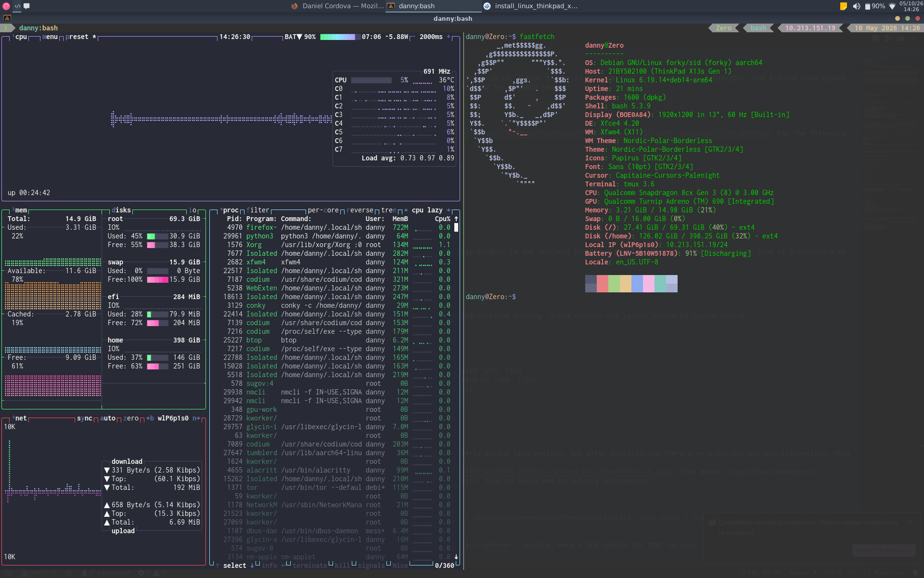The image size is (924, 578).
Task: Launch the code editor panel icon
Action: [x=17, y=6]
